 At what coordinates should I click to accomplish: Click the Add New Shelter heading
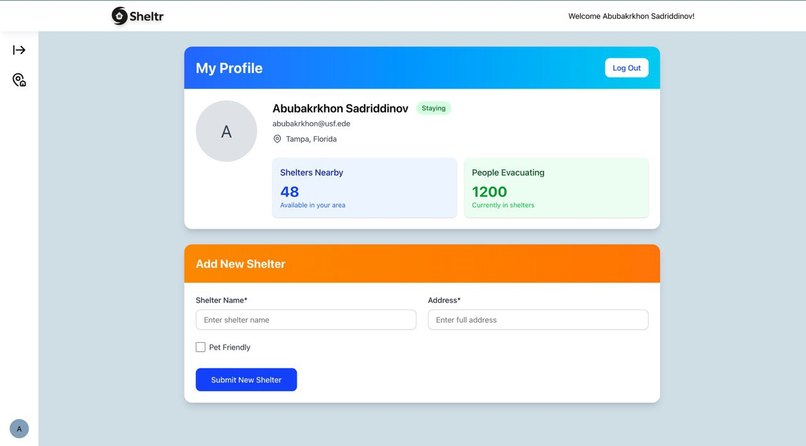pos(241,264)
